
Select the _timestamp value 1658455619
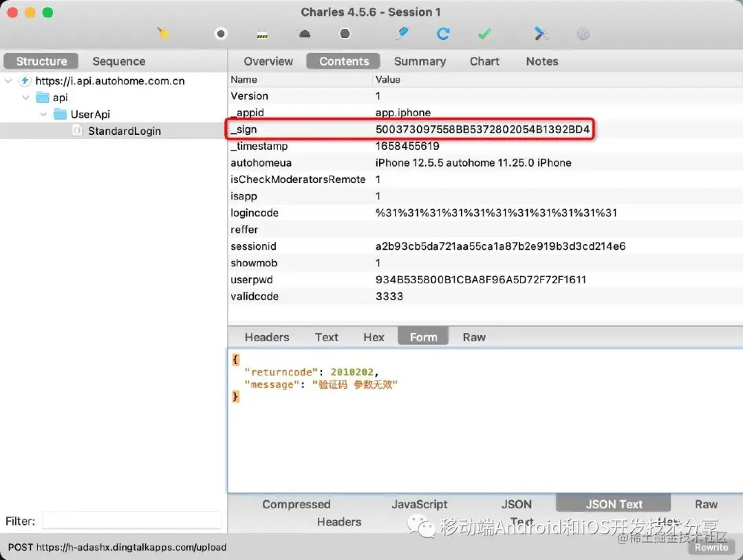(407, 146)
